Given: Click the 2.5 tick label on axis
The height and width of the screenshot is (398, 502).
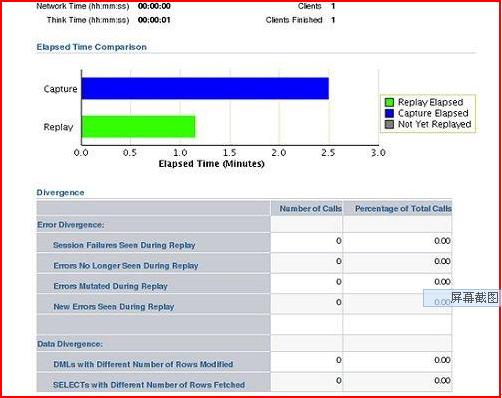Looking at the screenshot, I should click(x=328, y=153).
